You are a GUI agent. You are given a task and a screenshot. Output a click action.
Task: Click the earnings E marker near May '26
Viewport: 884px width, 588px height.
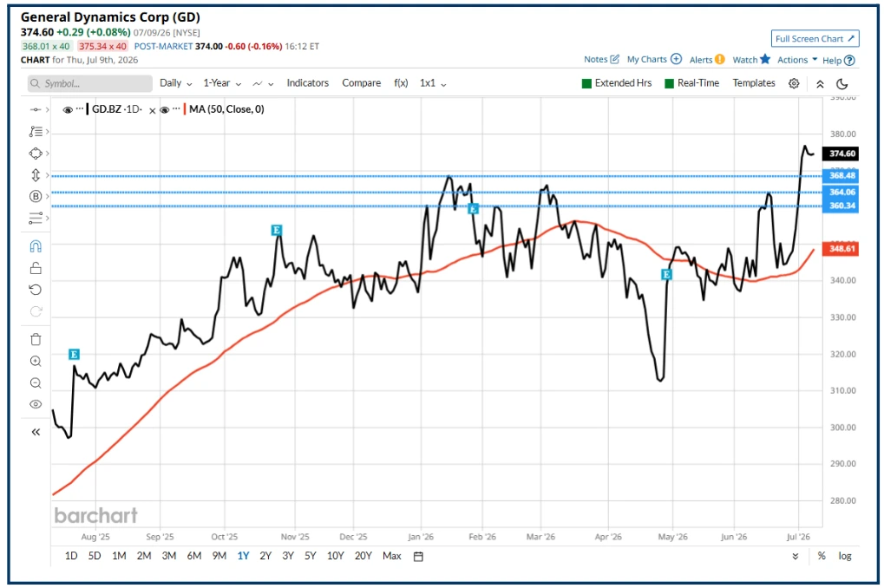point(666,275)
